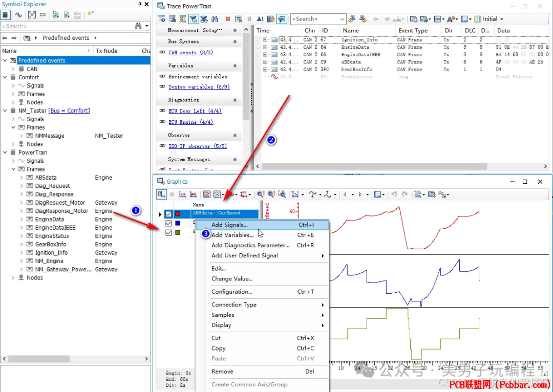553x392 pixels.
Task: Click the red color swatch for ABSdata::CarSpeed
Action: 178,213
